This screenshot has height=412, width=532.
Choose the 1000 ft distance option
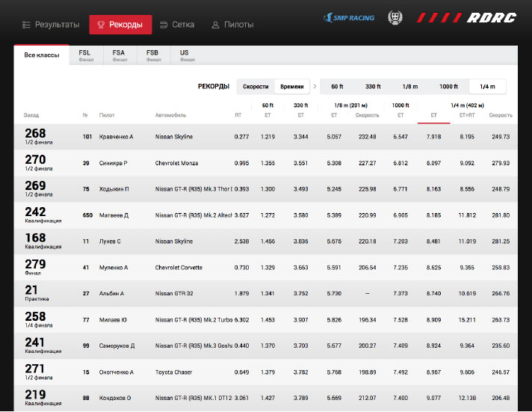click(448, 87)
